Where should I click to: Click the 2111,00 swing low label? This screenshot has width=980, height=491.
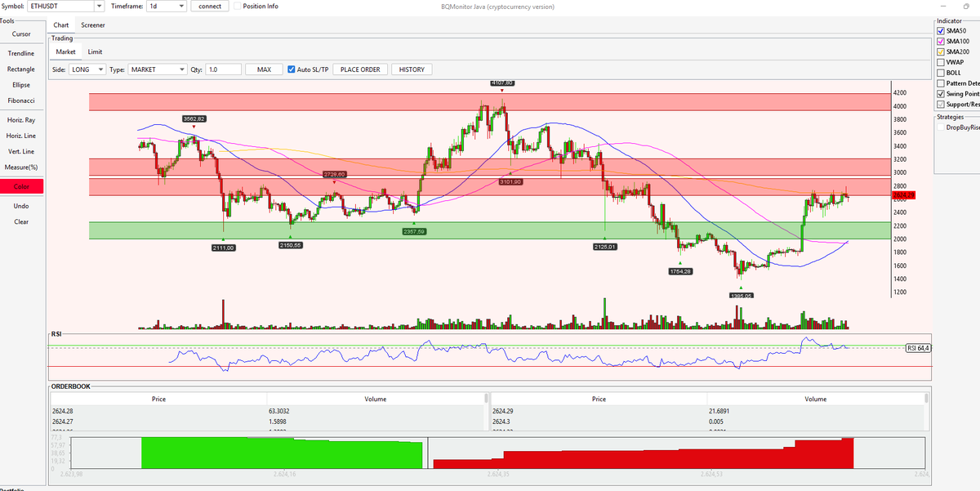coord(223,248)
